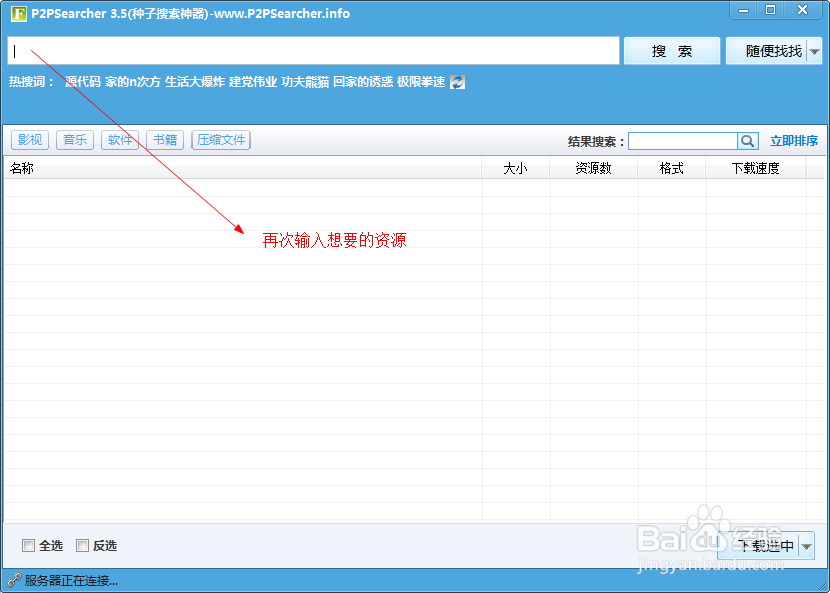Filter results by 影视 category
The width and height of the screenshot is (830, 593).
[x=30, y=140]
